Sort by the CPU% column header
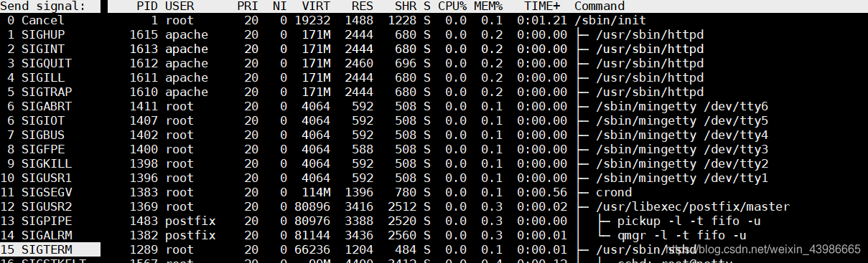 (452, 6)
